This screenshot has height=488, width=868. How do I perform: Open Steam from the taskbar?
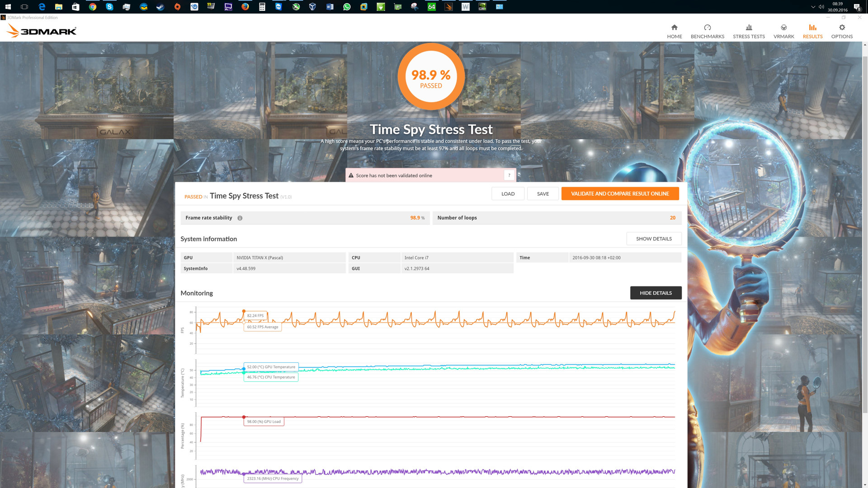click(x=160, y=7)
